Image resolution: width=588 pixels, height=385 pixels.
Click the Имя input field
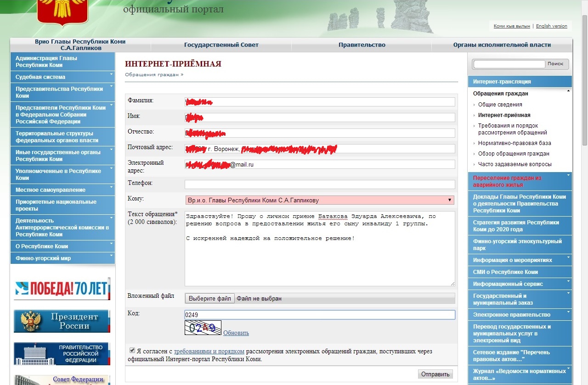tap(320, 117)
